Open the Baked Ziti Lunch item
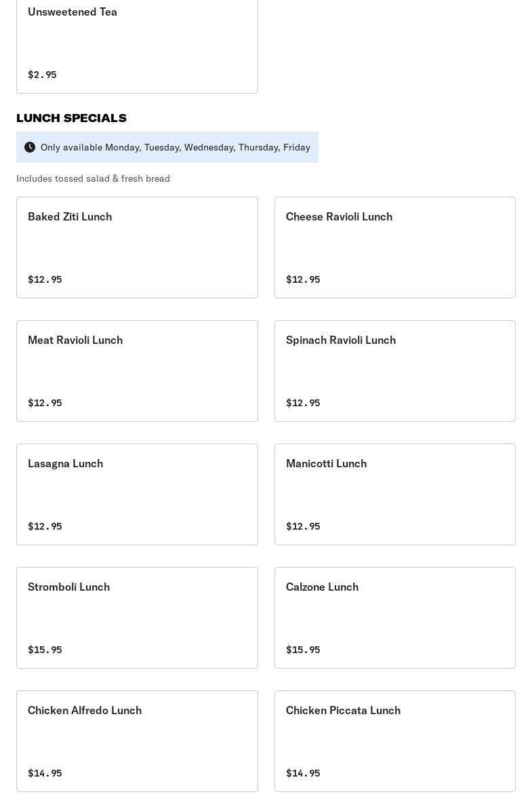The width and height of the screenshot is (532, 805). coord(137,248)
